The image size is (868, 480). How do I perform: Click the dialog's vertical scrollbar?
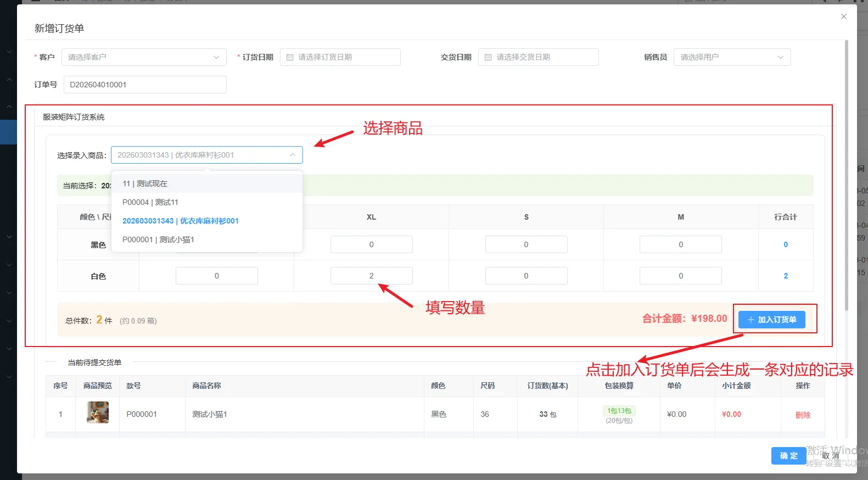pyautogui.click(x=846, y=176)
